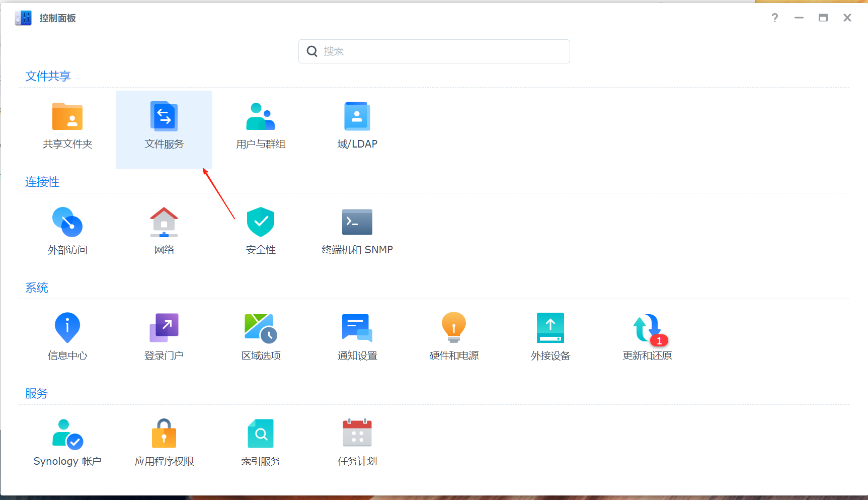Maximize the Control Panel window
The height and width of the screenshot is (500, 868).
coord(823,18)
